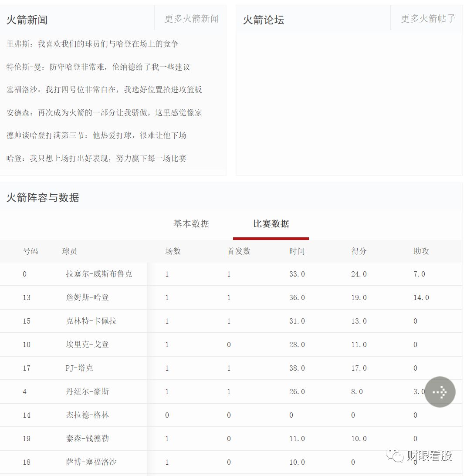Viewport: 467px width, 476px height.
Task: Click player name 克林特-卡佩拉
Action: tap(91, 321)
